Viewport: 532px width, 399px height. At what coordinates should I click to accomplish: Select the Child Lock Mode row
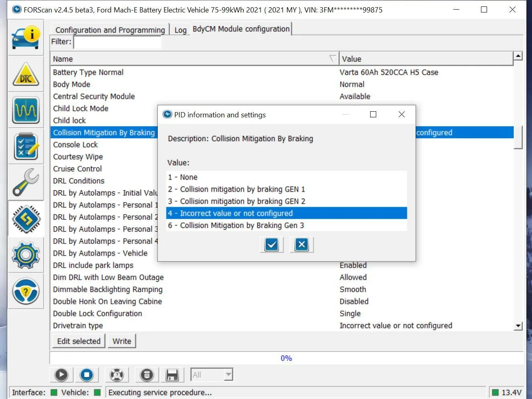(104, 108)
